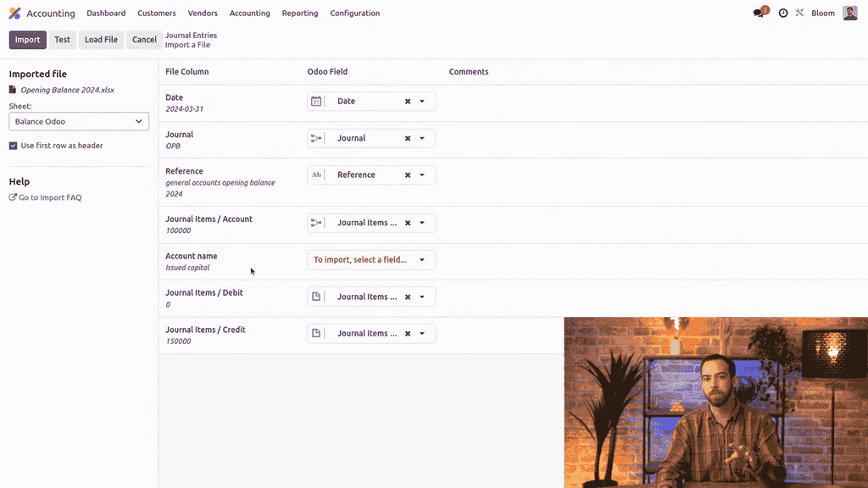Click the Accounting app logo icon
The width and height of the screenshot is (868, 488).
[x=14, y=14]
